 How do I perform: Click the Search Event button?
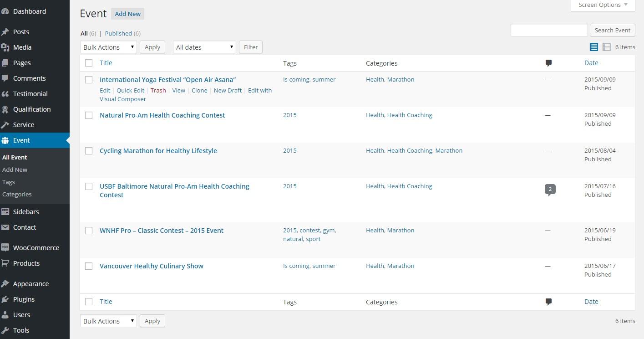click(x=612, y=30)
